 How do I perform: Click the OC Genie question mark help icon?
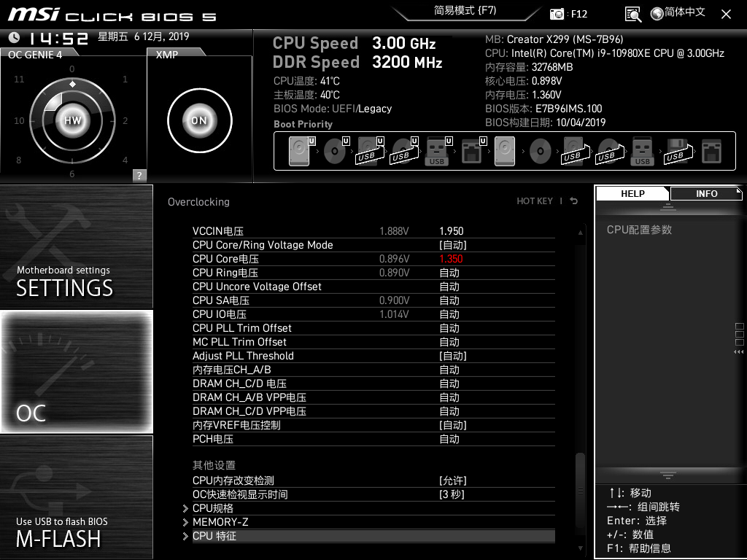click(x=139, y=175)
